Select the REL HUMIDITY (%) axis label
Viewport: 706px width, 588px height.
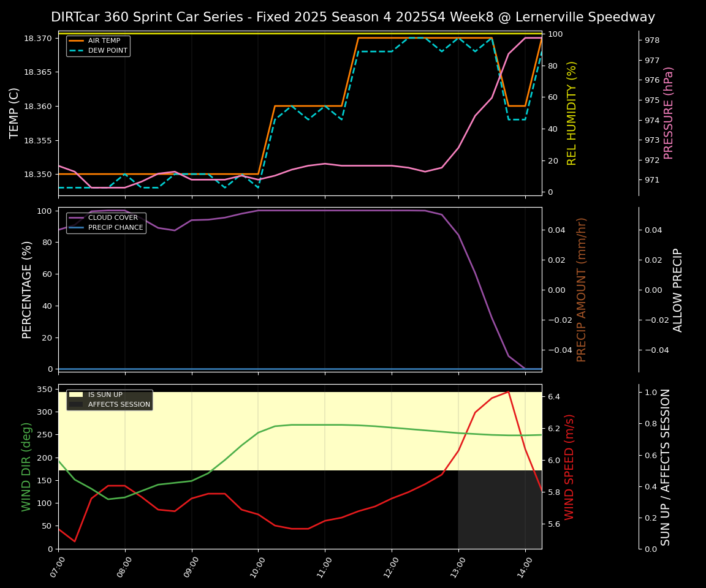click(x=572, y=113)
